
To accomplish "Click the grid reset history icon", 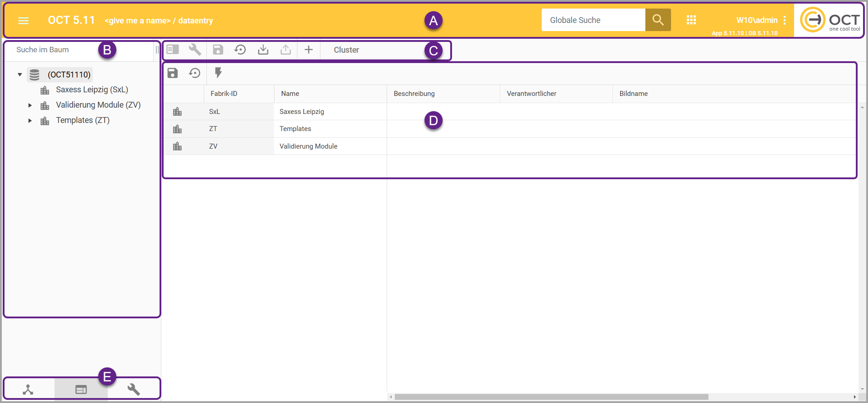I will tap(195, 73).
